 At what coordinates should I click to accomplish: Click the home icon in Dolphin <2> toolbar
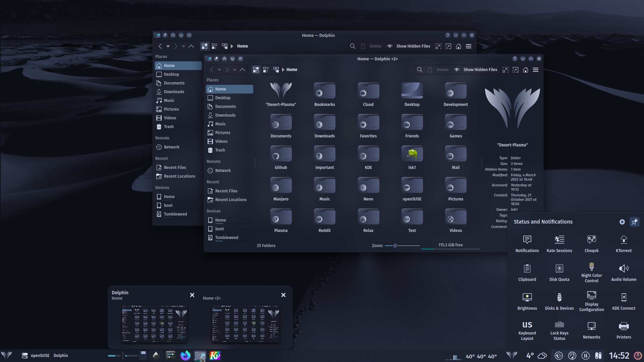(526, 70)
